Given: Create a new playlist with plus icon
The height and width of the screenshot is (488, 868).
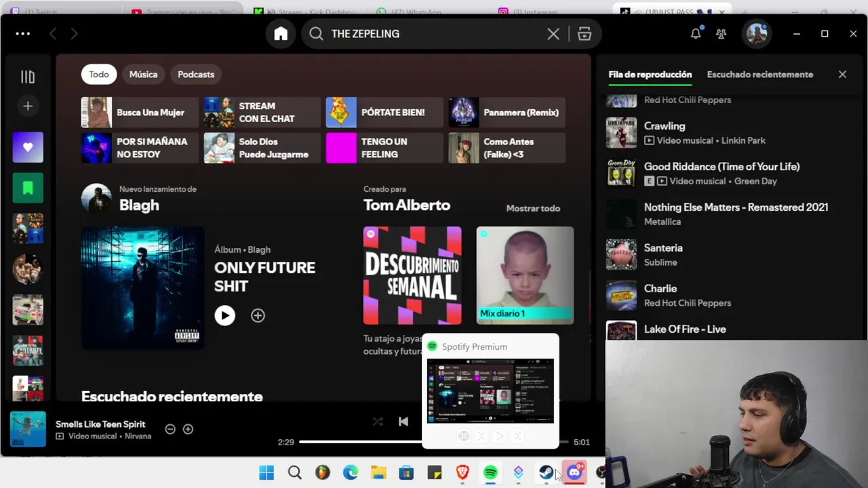Looking at the screenshot, I should tap(28, 106).
